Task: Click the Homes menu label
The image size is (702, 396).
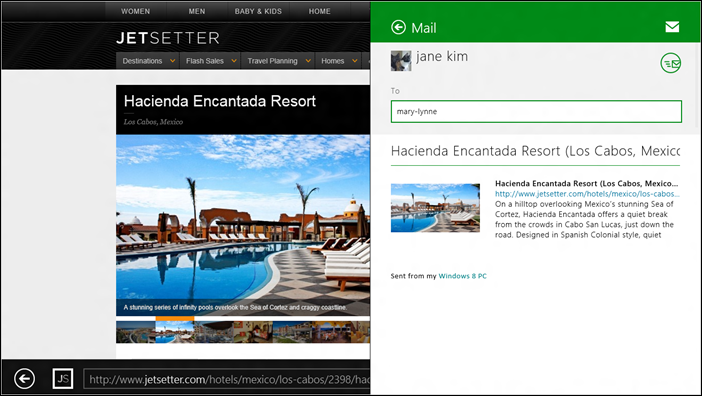Action: pos(333,61)
